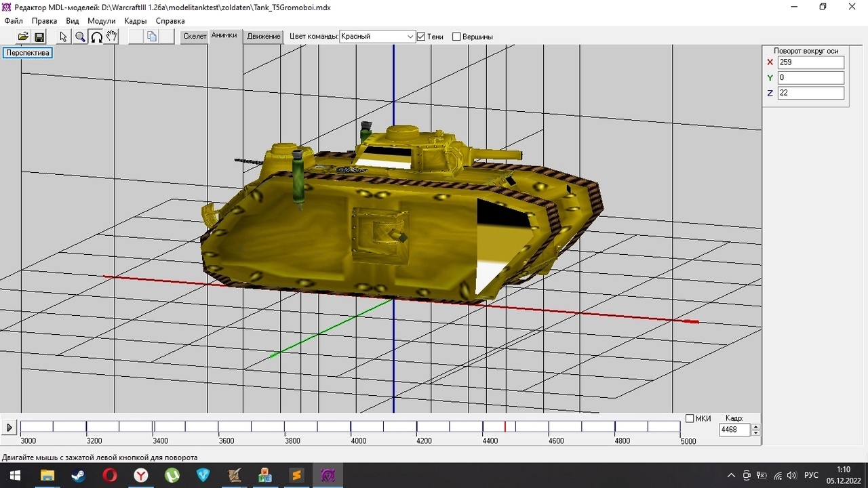
Task: Switch to the Движение tab
Action: [264, 37]
